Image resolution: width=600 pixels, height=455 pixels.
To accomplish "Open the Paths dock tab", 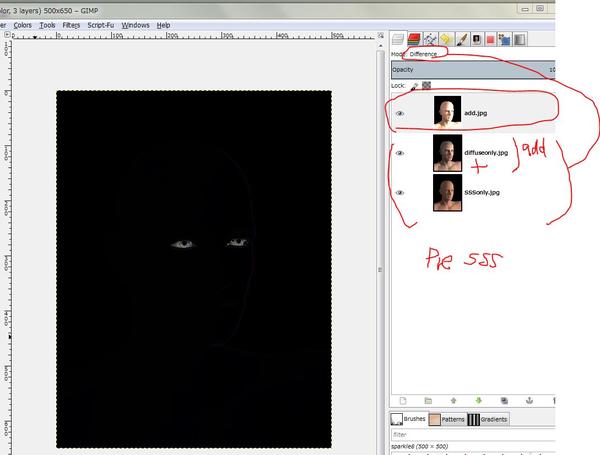I will click(430, 39).
